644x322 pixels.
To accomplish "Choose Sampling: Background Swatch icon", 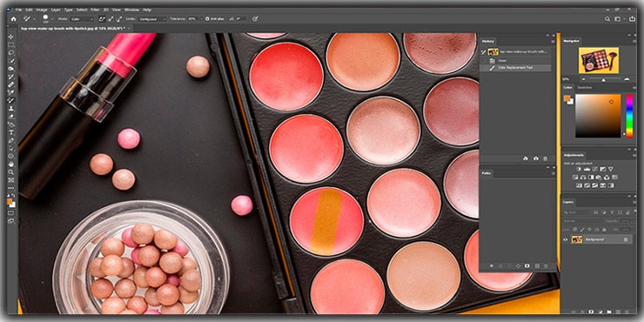I will 119,19.
